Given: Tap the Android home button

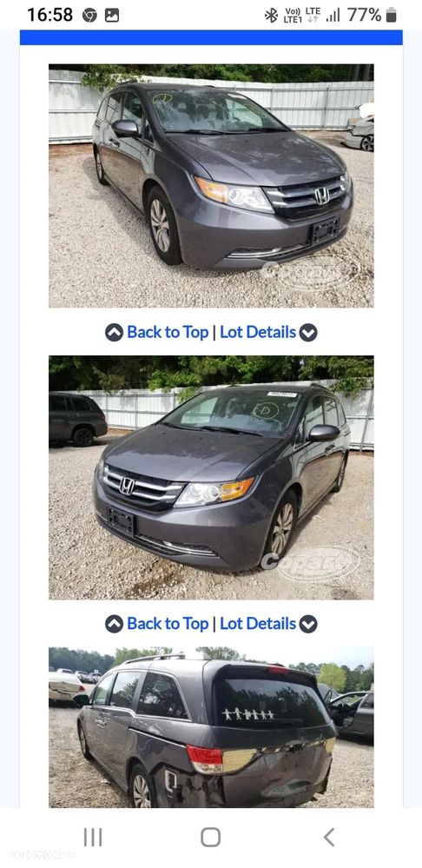Looking at the screenshot, I should [211, 837].
